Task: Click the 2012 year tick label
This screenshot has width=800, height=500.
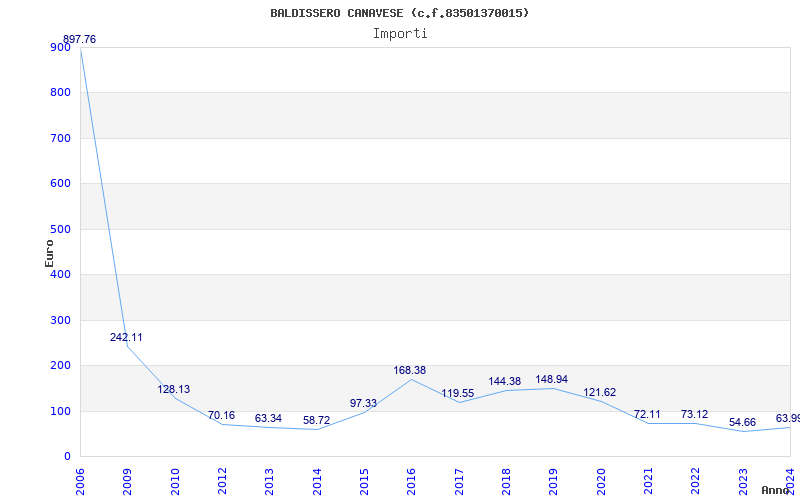Action: click(222, 481)
